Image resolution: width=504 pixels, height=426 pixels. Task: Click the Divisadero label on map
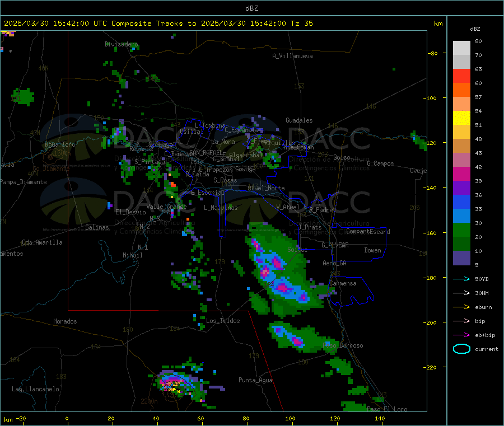(x=121, y=44)
